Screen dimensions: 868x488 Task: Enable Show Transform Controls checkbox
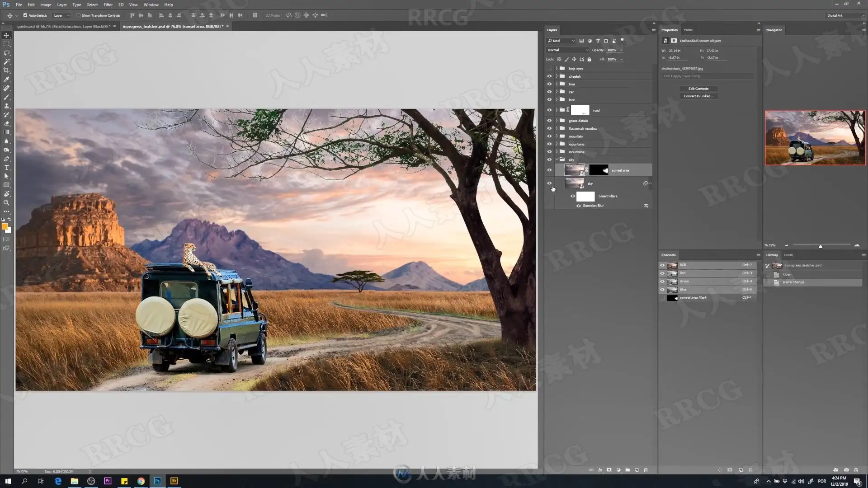click(78, 15)
